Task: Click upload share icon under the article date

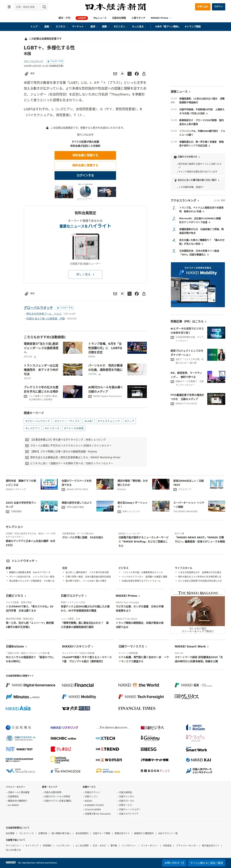Action: (144, 74)
